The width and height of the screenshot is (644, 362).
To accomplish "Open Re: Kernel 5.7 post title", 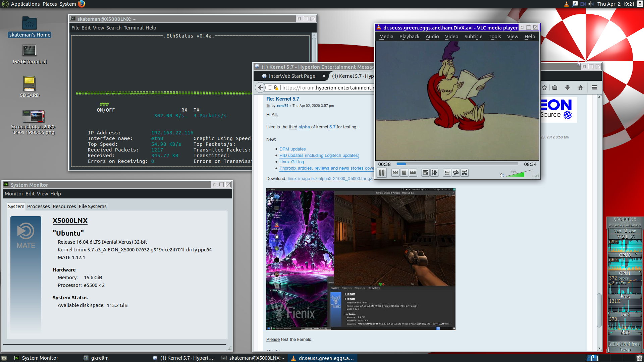I will coord(283,99).
